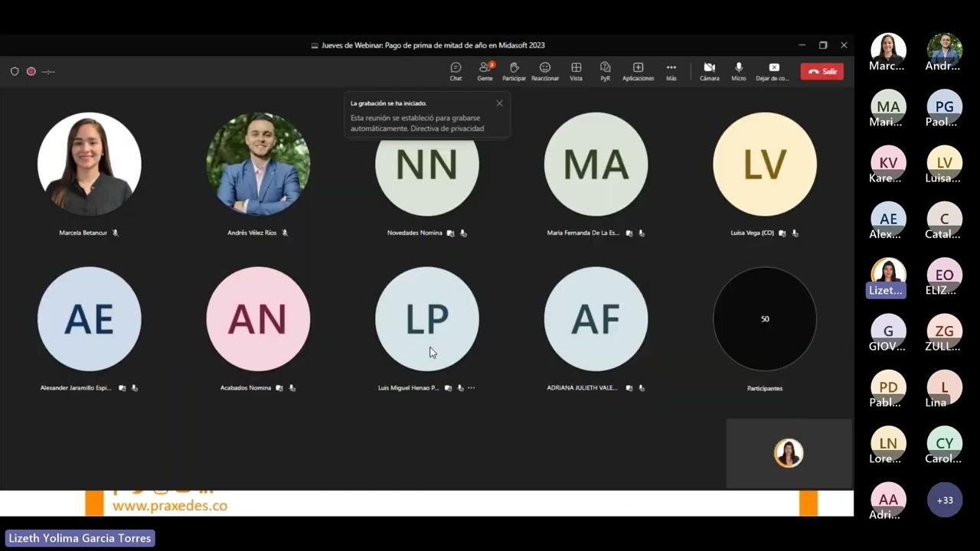Select the NN Novedades Nomina avatar

(427, 165)
